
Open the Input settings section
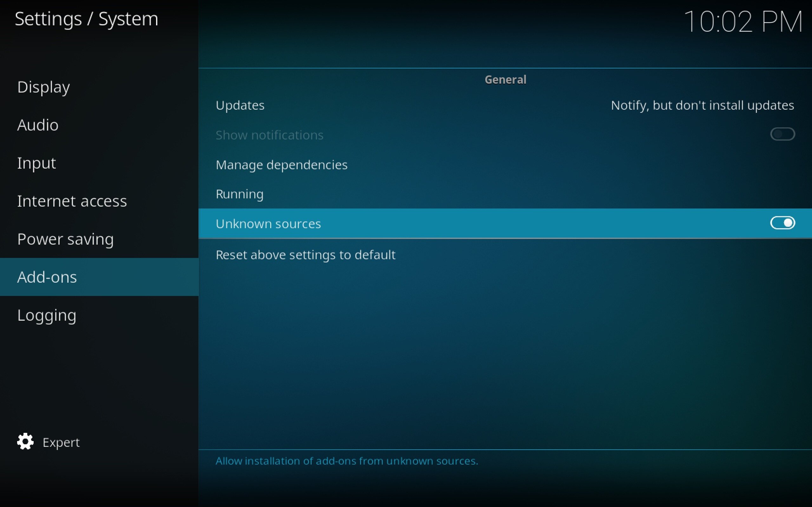(x=36, y=162)
